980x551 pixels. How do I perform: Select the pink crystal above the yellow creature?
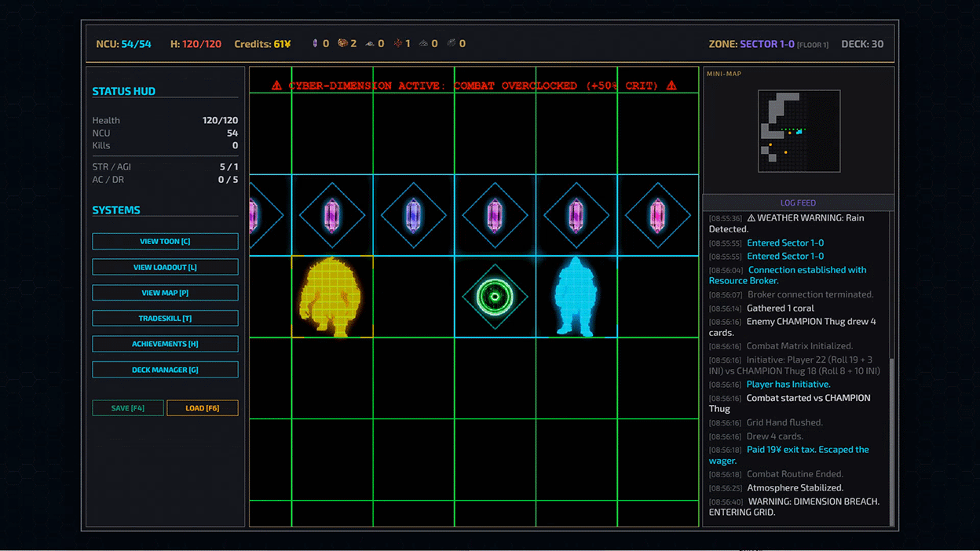tap(331, 215)
